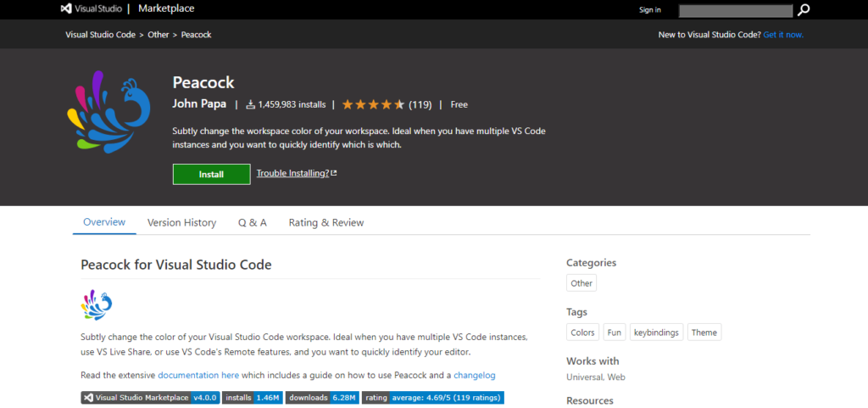Click the Visual Studio Marketplace v4.0.0 badge
The image size is (868, 408).
pyautogui.click(x=150, y=397)
